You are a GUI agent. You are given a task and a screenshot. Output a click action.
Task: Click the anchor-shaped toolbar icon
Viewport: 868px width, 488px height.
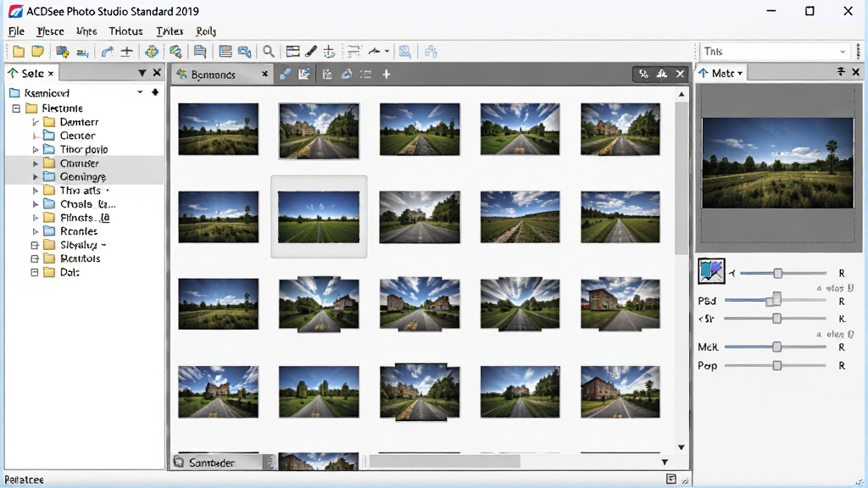tap(330, 52)
